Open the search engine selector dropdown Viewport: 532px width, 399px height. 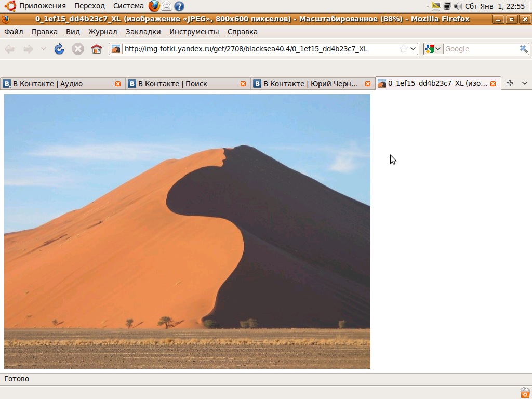(x=433, y=49)
